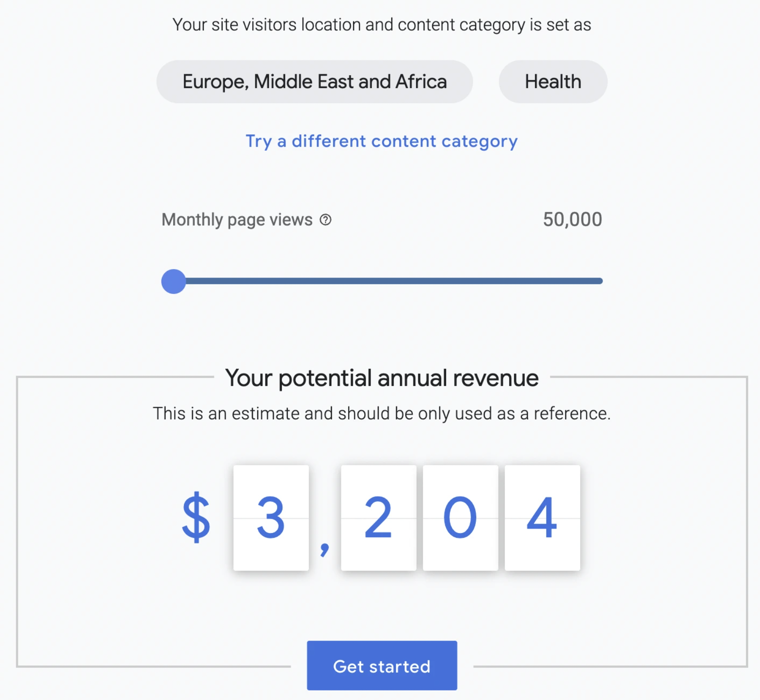Click the Monthly page views label
Viewport: 760px width, 700px height.
pos(236,220)
